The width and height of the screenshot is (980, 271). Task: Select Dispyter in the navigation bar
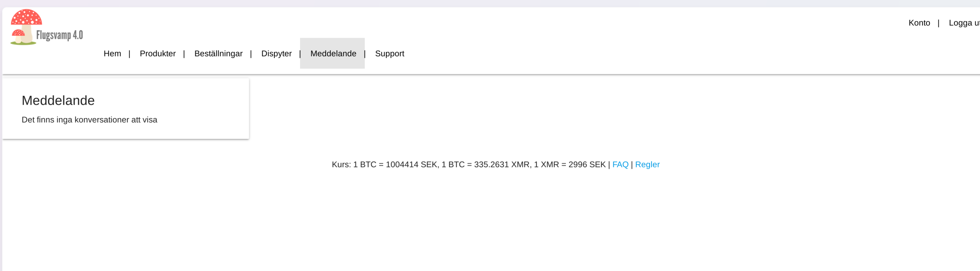coord(276,54)
